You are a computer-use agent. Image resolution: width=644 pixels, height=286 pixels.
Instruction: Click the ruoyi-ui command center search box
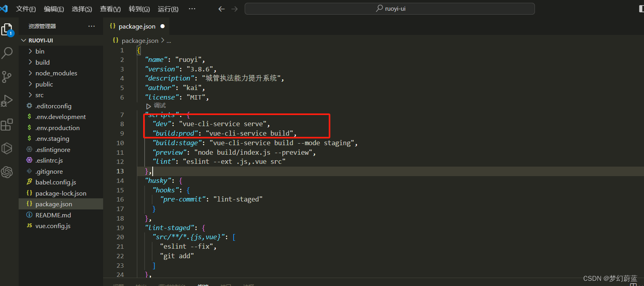(389, 9)
